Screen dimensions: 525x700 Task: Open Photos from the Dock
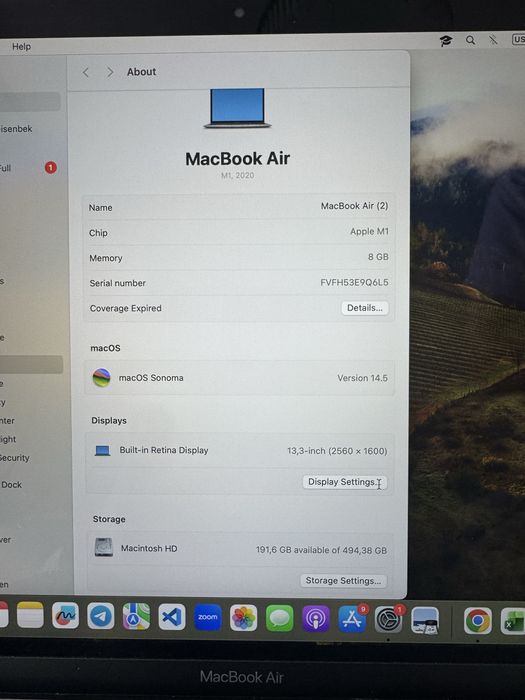click(x=243, y=618)
